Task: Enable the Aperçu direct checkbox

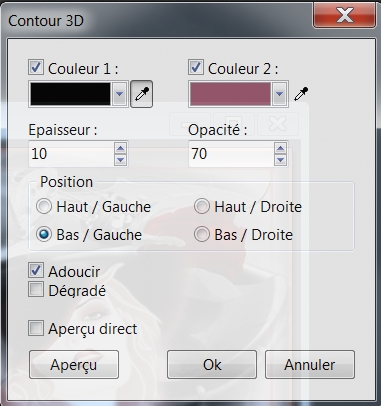Action: click(36, 328)
